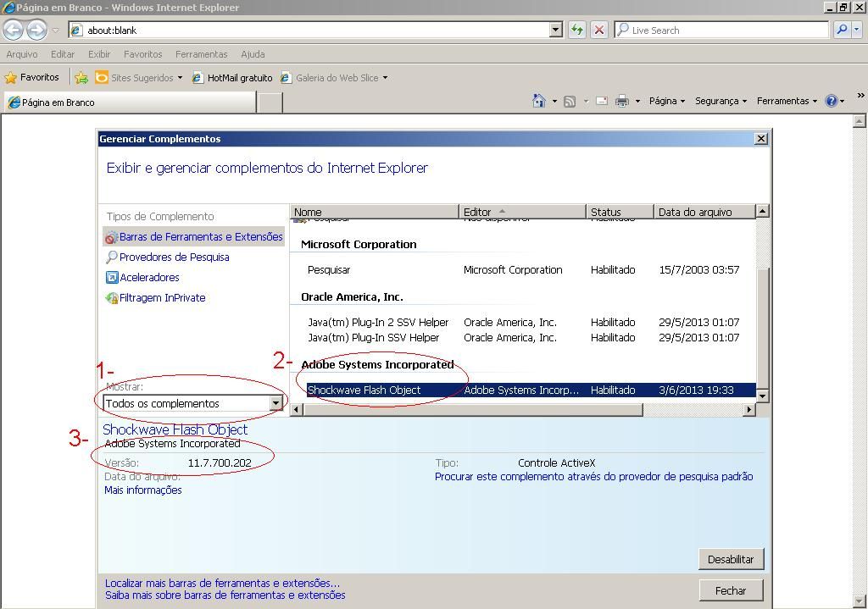Click the blue Help question-mark icon

point(831,101)
